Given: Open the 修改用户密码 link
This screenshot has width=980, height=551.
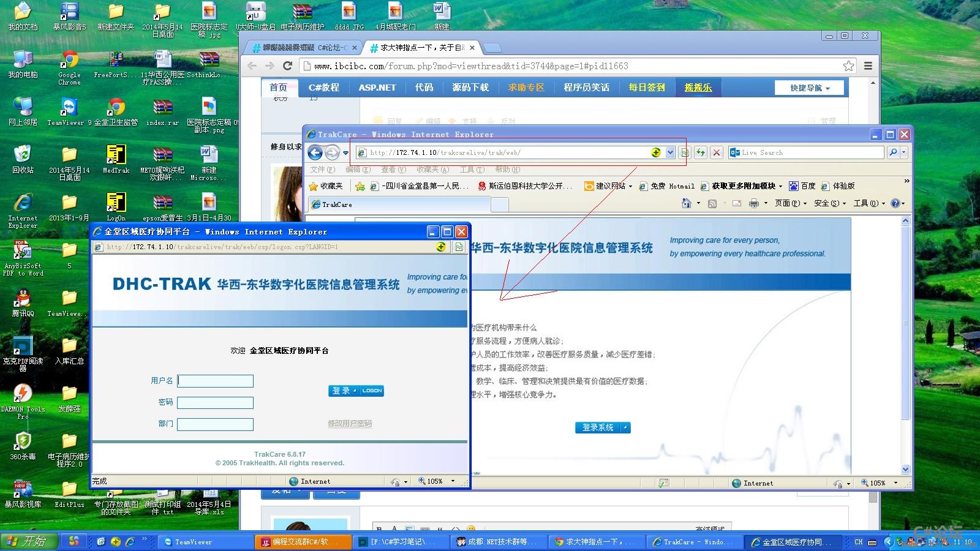Looking at the screenshot, I should click(x=349, y=423).
